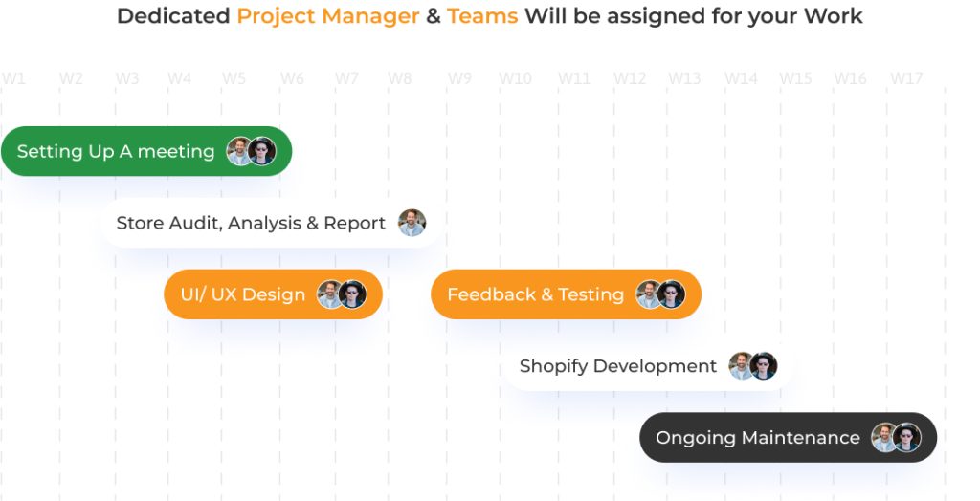980x501 pixels.
Task: Click sunglasses avatar on Feedback & Testing
Action: pos(672,294)
